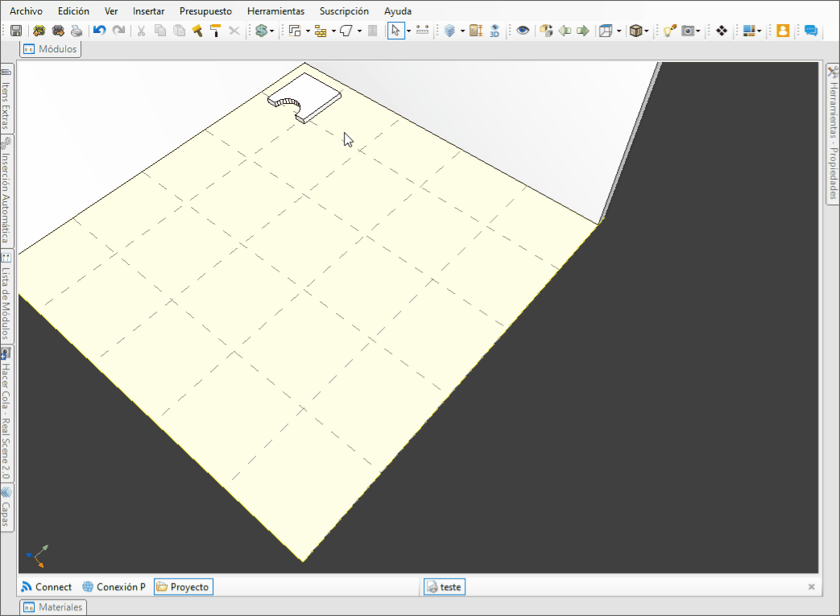
Task: Click the green left arrow view icon
Action: pyautogui.click(x=565, y=31)
